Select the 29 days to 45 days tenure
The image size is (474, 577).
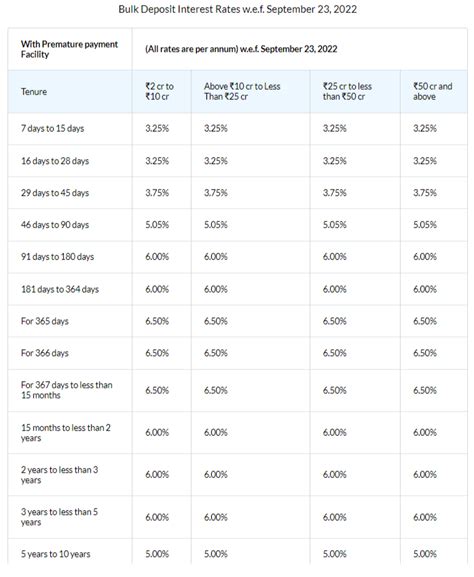(55, 193)
